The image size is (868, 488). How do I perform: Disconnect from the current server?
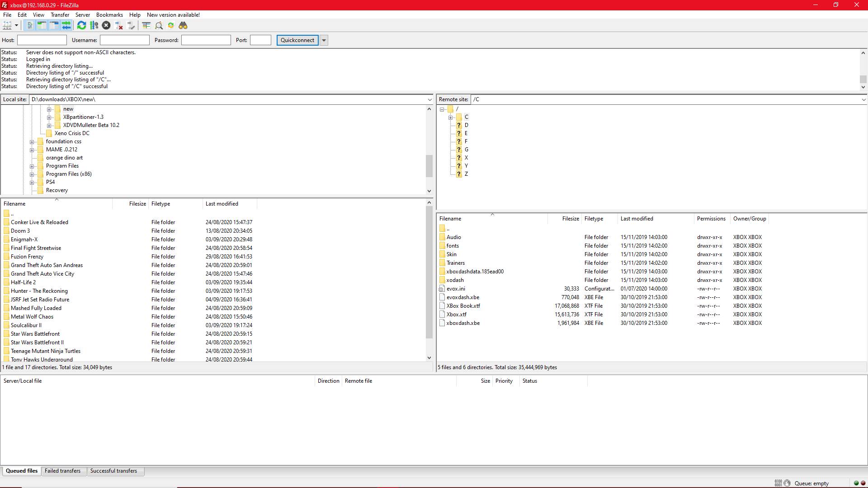coord(119,26)
